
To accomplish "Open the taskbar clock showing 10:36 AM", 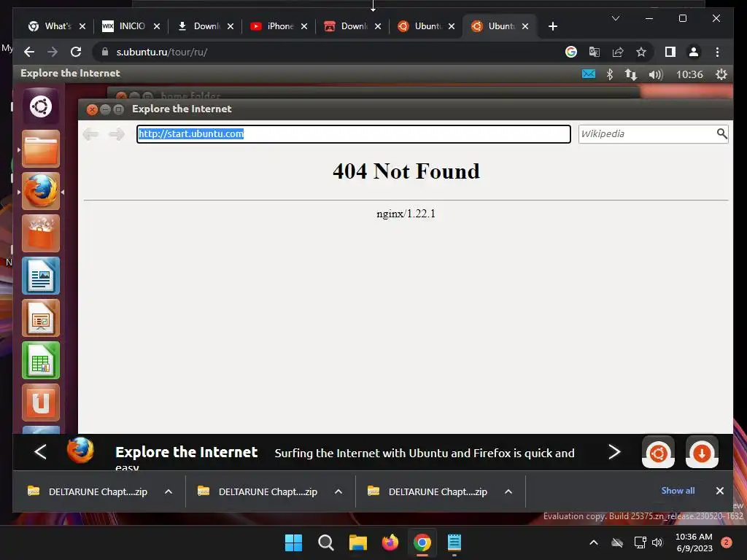I will click(x=694, y=542).
